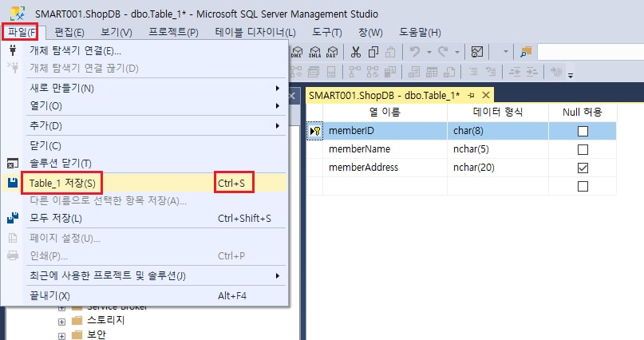Image resolution: width=644 pixels, height=340 pixels.
Task: Click the floppy disk icon beside Table_1 저장
Action: coord(13,182)
